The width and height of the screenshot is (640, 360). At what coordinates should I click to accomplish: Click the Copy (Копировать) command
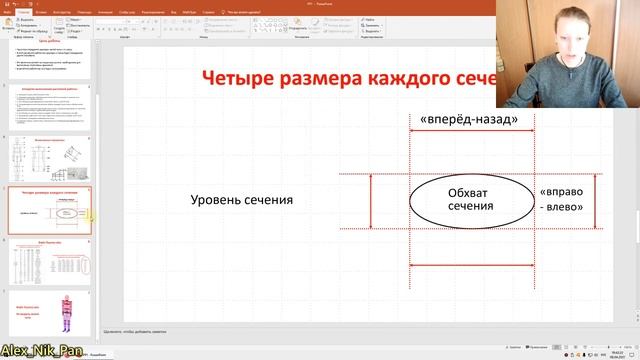(27, 25)
